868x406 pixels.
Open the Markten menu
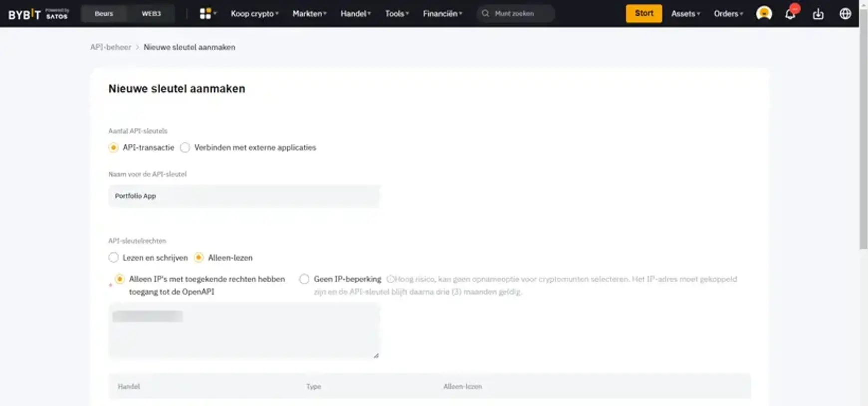tap(309, 13)
